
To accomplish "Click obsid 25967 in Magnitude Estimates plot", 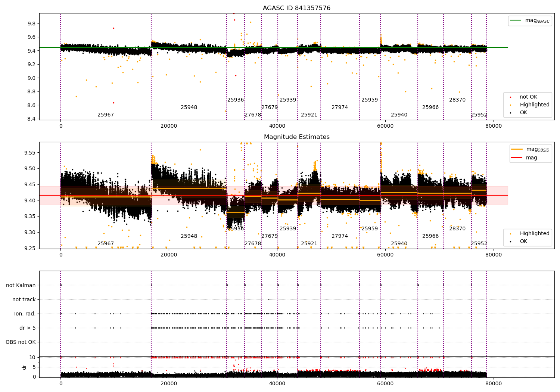I will [106, 244].
